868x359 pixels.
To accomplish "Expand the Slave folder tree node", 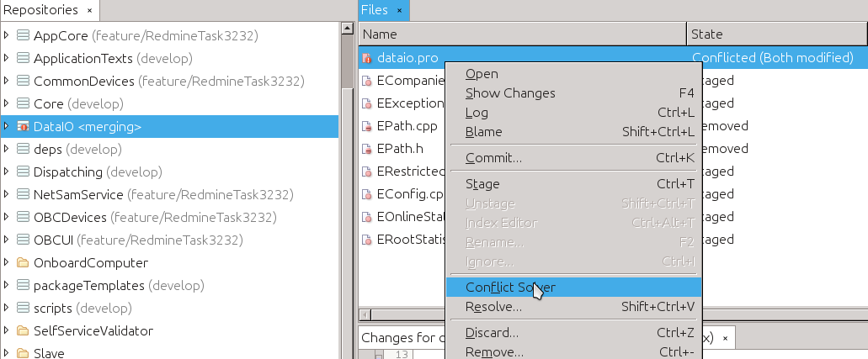I will 7,353.
